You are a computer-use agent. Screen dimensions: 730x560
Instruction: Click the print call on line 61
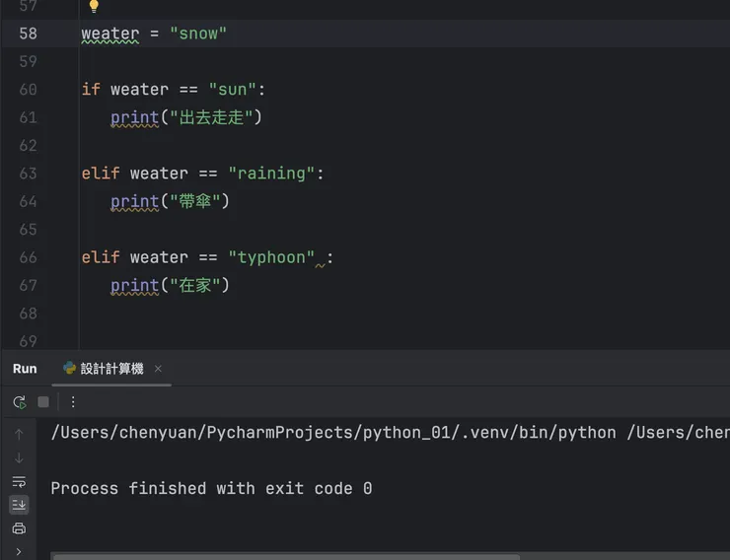pos(134,117)
